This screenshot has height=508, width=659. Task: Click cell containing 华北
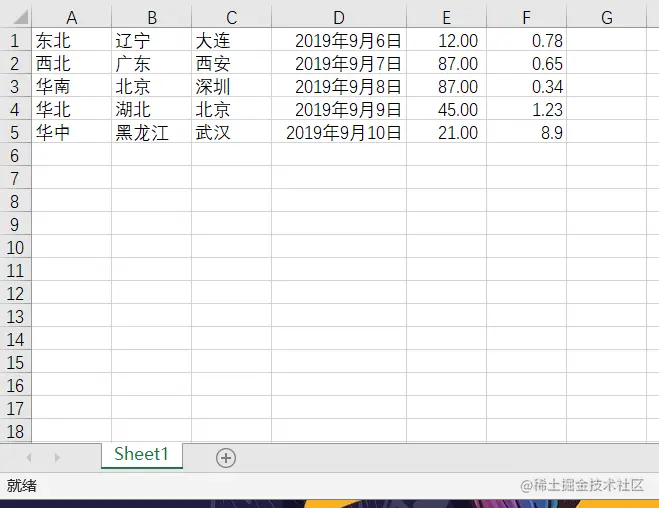click(x=71, y=110)
